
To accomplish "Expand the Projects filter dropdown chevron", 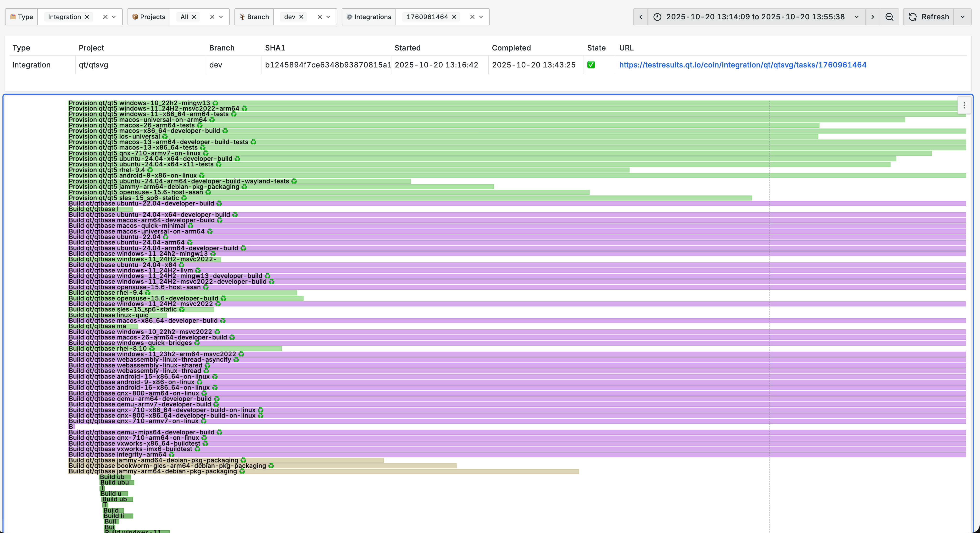I will click(221, 17).
